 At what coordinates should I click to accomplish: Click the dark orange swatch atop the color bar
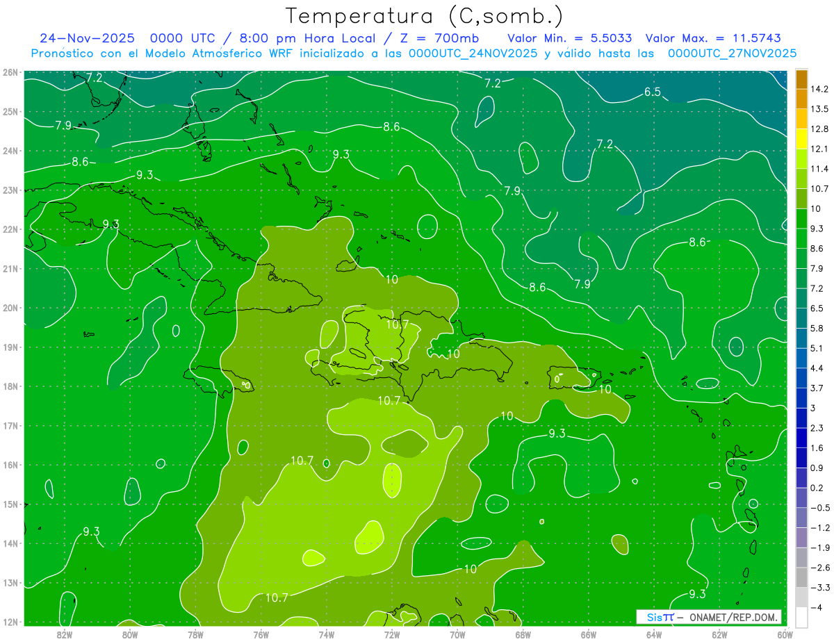point(801,80)
